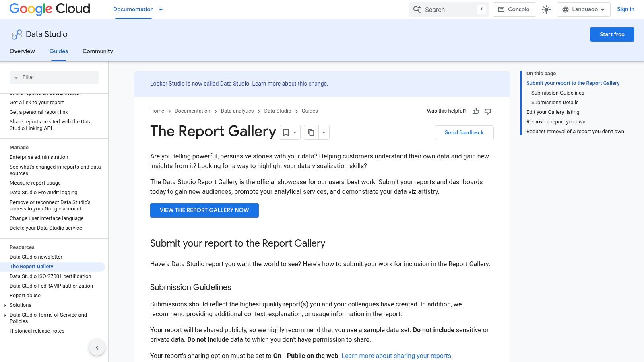Image resolution: width=644 pixels, height=362 pixels.
Task: Click the Google Cloud logo
Action: point(50,9)
